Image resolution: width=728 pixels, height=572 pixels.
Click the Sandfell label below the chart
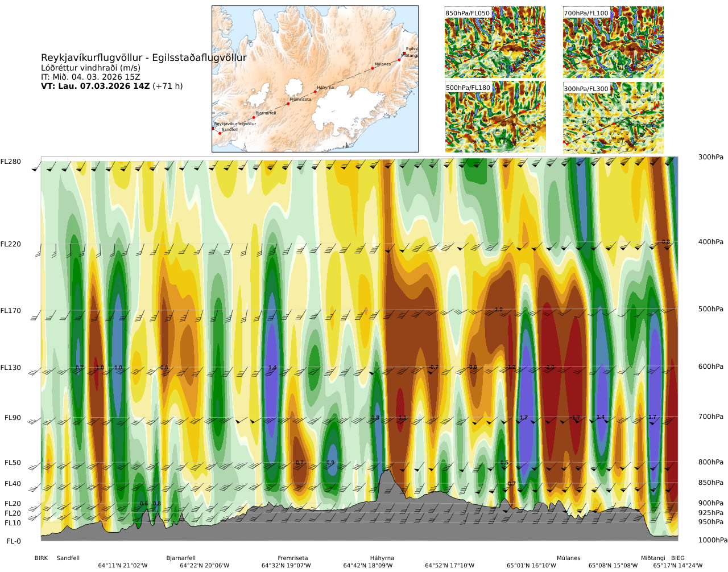click(x=68, y=558)
